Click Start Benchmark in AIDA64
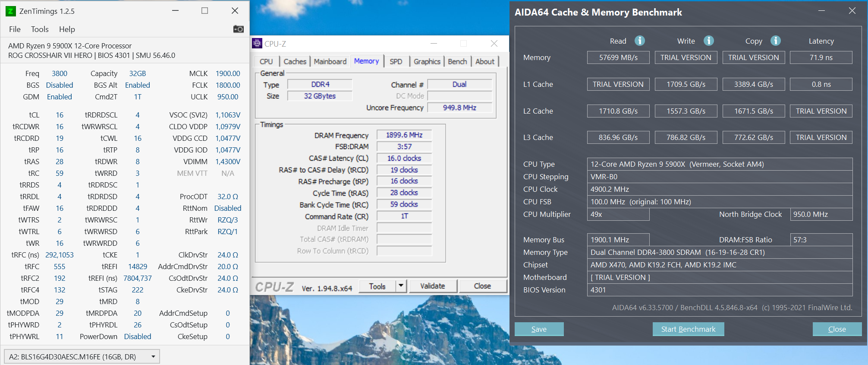Screen dimensions: 868x365 click(688, 329)
